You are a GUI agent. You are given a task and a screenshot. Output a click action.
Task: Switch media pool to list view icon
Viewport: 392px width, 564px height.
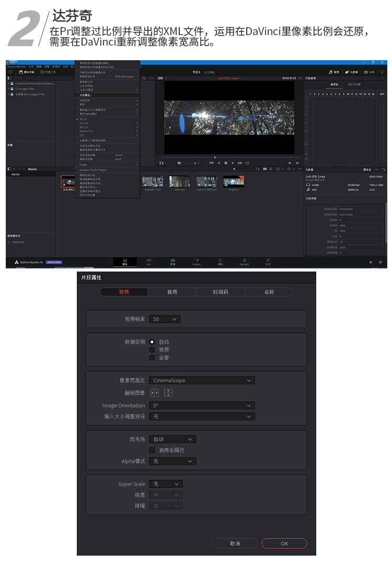coord(271,168)
